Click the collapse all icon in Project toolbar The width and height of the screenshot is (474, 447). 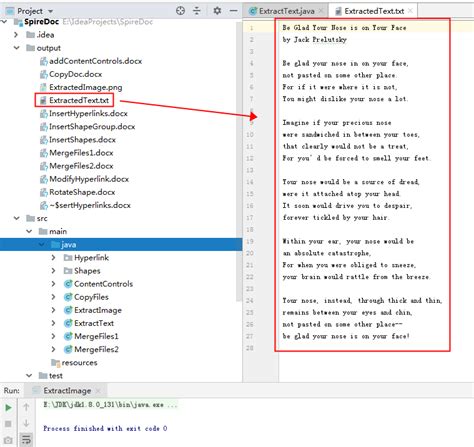click(197, 11)
